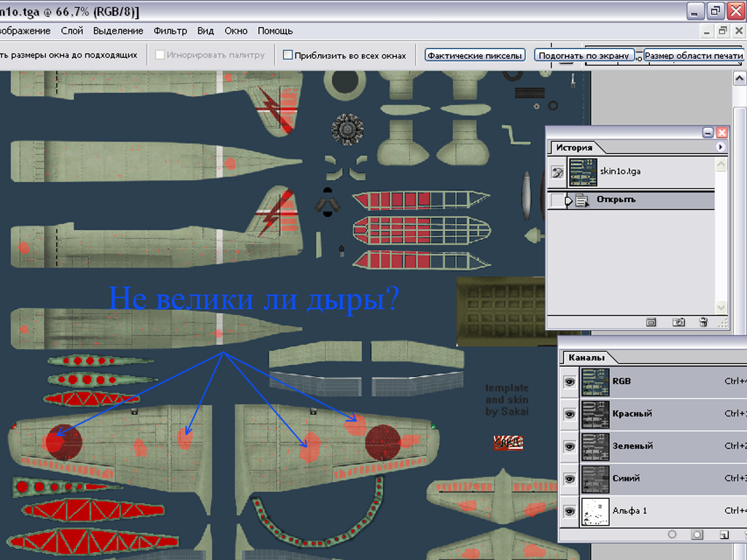Click history brush source icon beside skin1o.tga
Viewport: 747px width, 560px height.
pyautogui.click(x=557, y=171)
